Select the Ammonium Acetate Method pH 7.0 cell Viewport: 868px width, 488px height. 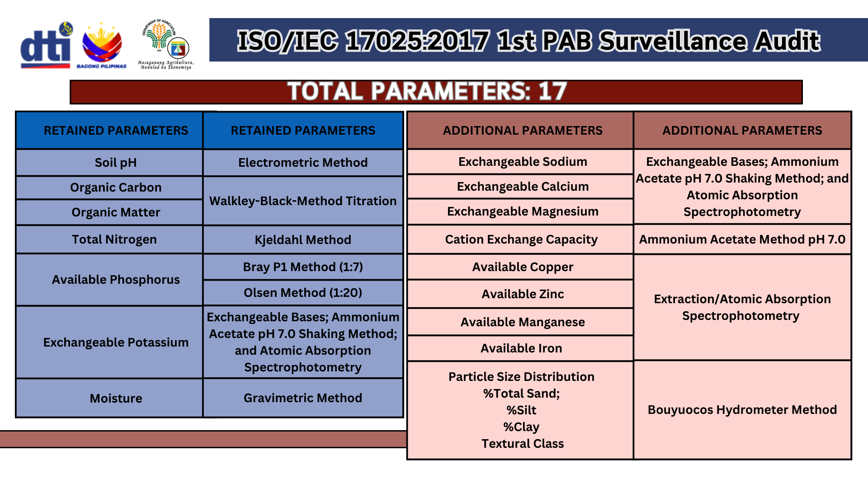coord(742,239)
